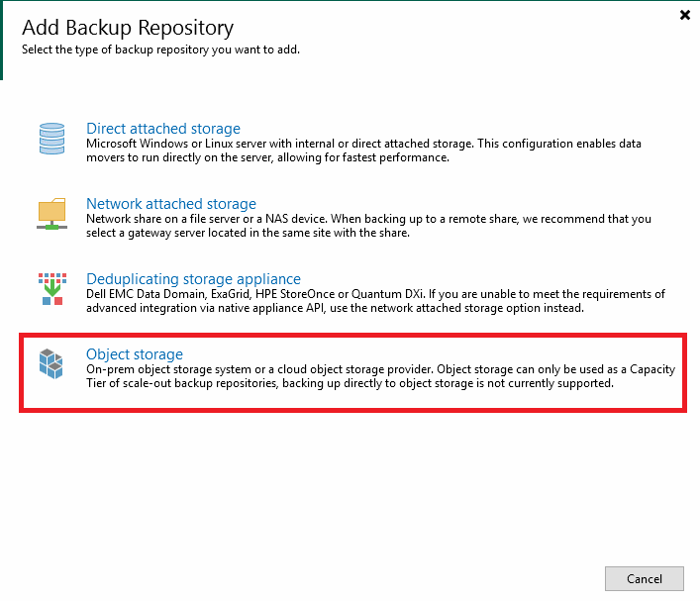Open the Network attached storage link
Screen dimensions: 700x601
[171, 204]
